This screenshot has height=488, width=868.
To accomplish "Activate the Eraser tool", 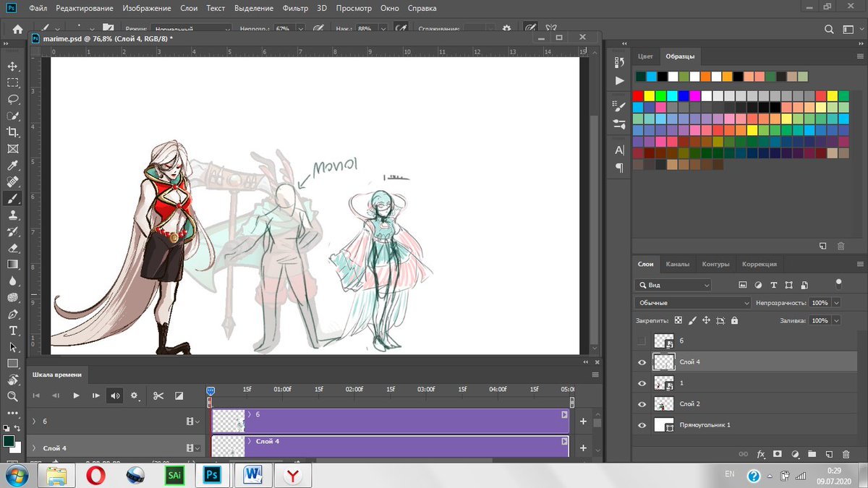I will click(12, 248).
